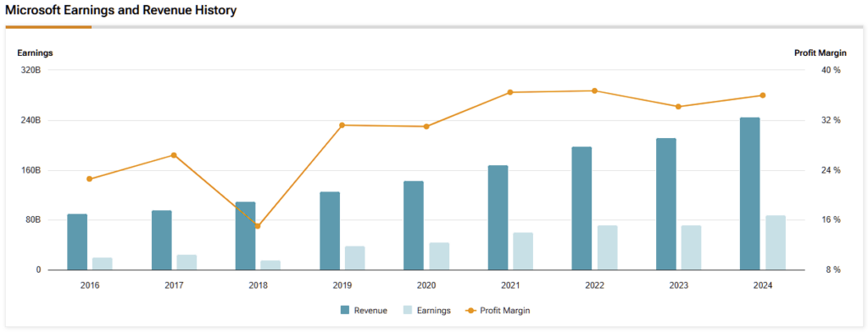Click the 2023 Earnings bar

point(692,247)
